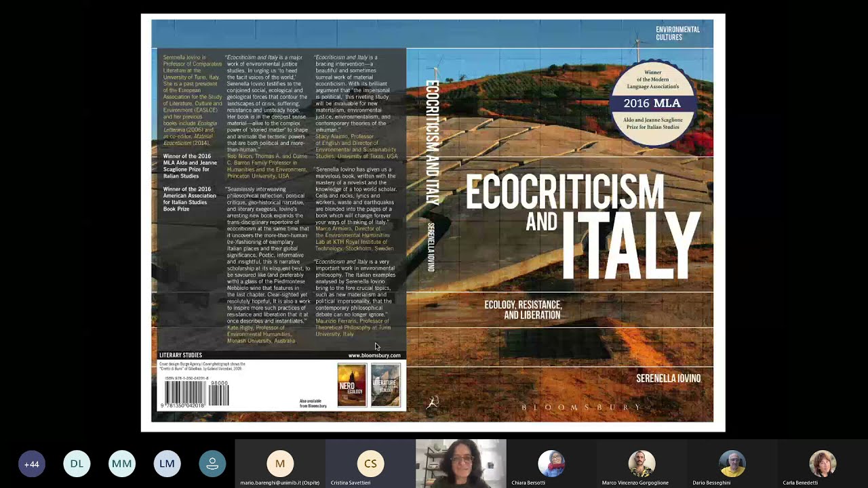Click the ISBN barcode on back cover
The image size is (868, 488).
[195, 393]
